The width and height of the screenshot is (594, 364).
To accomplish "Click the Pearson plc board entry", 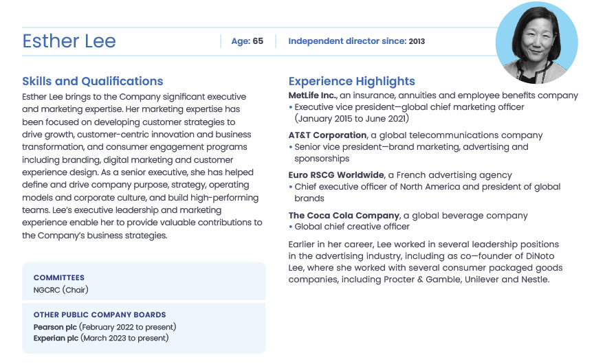I will click(x=104, y=326).
